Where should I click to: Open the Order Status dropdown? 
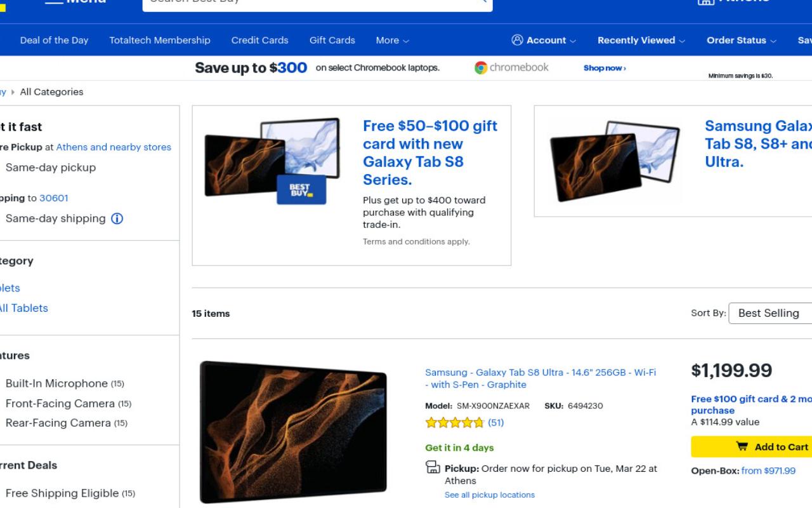742,40
